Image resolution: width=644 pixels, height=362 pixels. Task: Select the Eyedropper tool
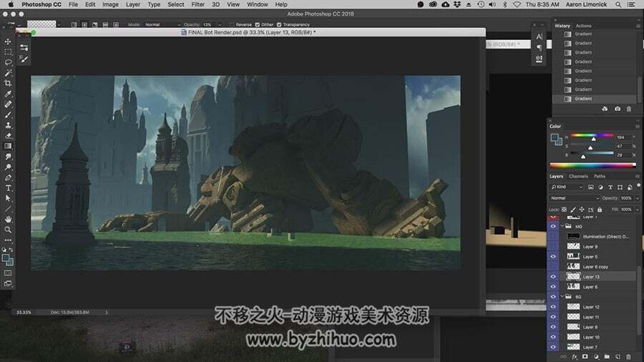point(8,94)
